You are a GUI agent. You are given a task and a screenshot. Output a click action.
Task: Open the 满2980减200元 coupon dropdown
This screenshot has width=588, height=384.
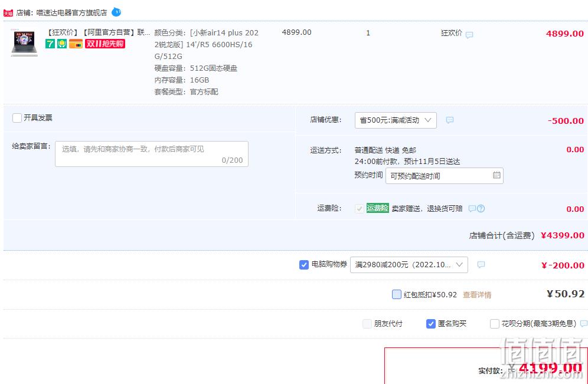[409, 265]
